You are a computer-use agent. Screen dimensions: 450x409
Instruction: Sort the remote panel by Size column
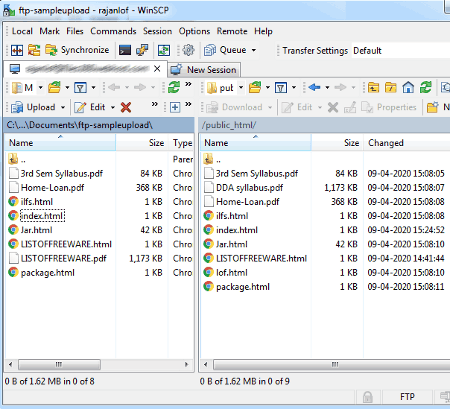(x=337, y=143)
